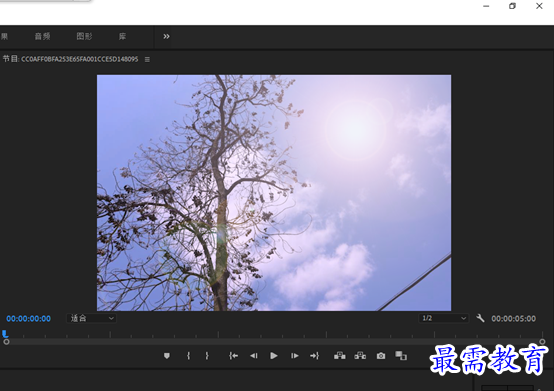The image size is (554, 391).
Task: Close the application window
Action: [x=539, y=6]
